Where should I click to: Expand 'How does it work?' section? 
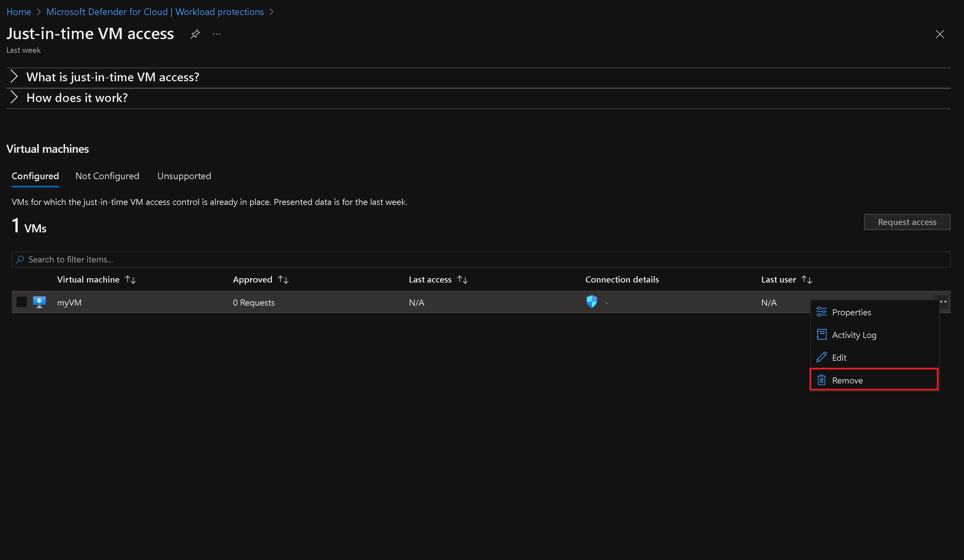click(x=478, y=98)
